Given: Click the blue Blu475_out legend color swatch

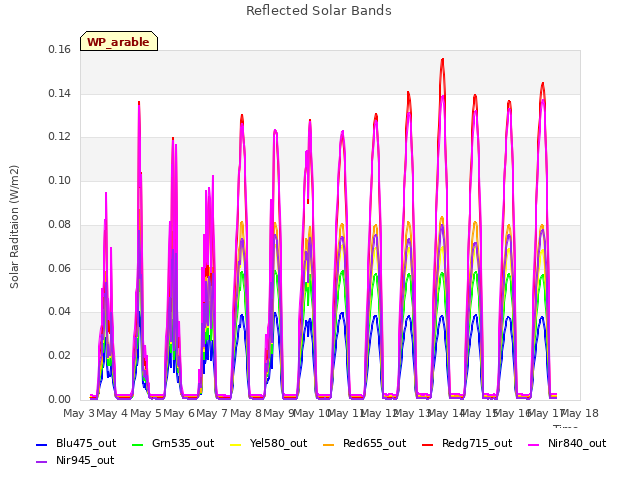Looking at the screenshot, I should click(x=42, y=444).
